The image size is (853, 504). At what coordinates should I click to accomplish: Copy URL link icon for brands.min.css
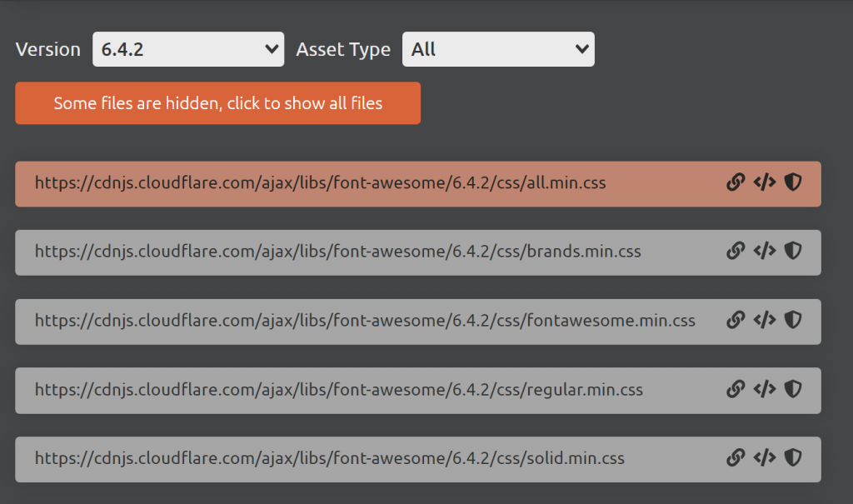pos(736,251)
